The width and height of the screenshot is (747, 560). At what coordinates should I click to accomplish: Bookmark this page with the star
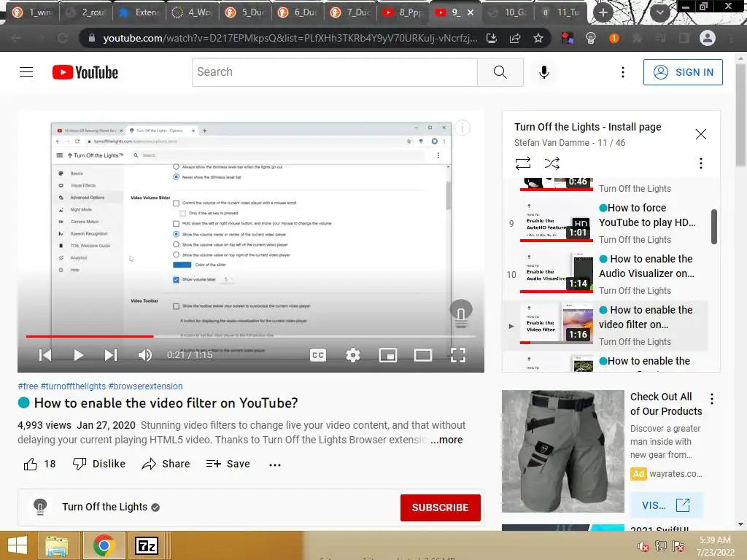coord(538,38)
